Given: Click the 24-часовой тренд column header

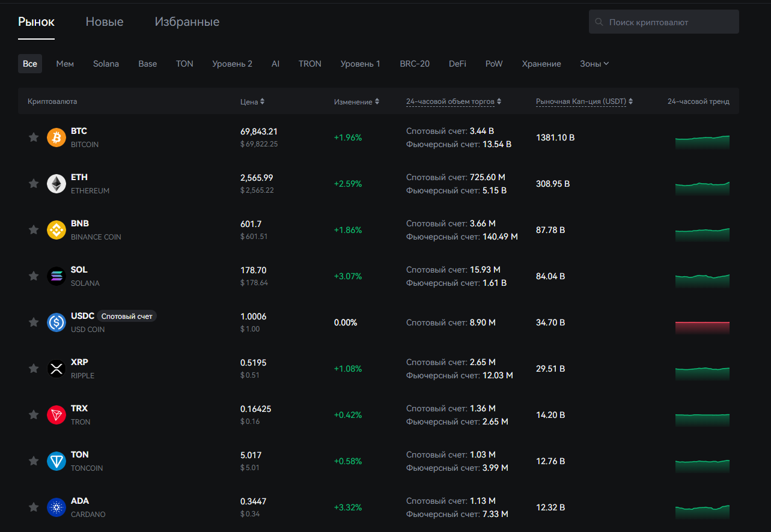Looking at the screenshot, I should coord(698,101).
